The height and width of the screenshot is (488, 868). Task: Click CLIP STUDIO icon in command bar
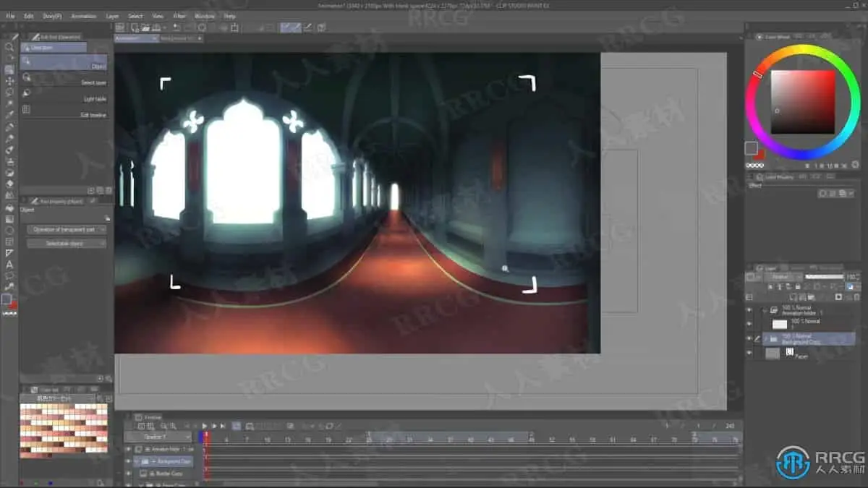click(x=120, y=27)
